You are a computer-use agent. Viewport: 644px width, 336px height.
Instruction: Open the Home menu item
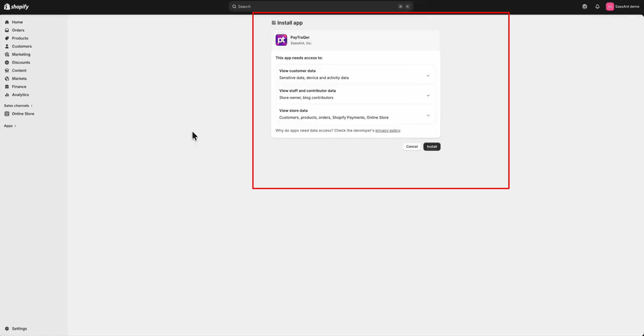(17, 22)
